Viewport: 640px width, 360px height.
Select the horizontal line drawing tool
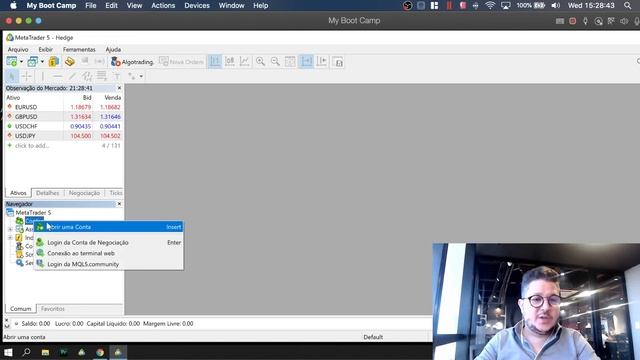tap(58, 76)
